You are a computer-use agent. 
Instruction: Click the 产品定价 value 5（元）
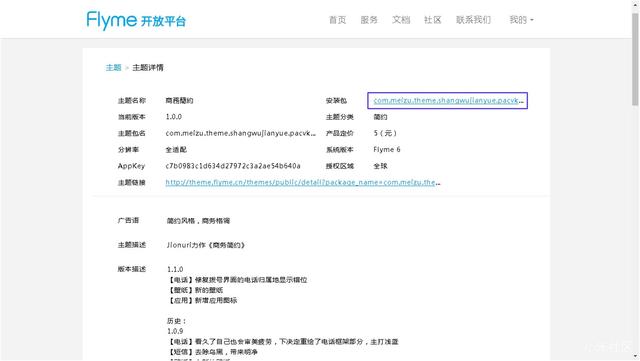click(385, 133)
